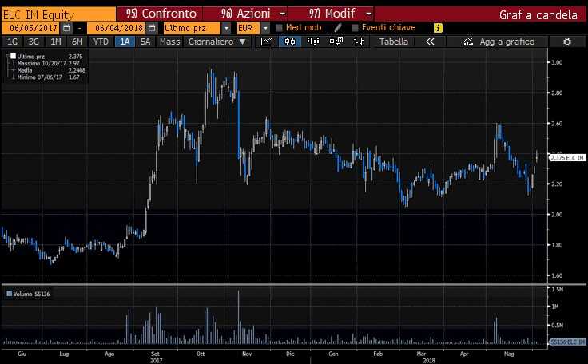588x364 pixels.
Task: Collapse panel with double-left arrows
Action: (430, 42)
